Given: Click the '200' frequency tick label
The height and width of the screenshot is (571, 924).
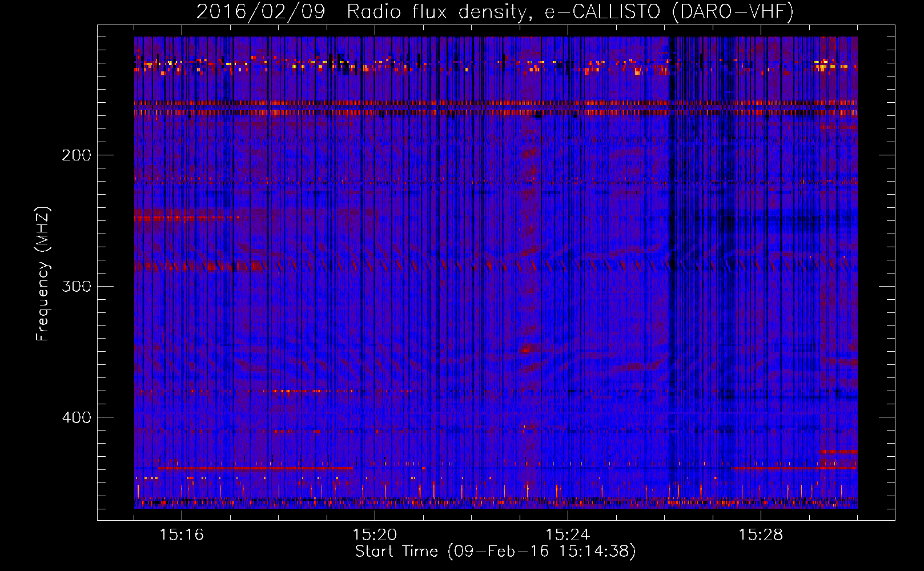Looking at the screenshot, I should coord(77,155).
